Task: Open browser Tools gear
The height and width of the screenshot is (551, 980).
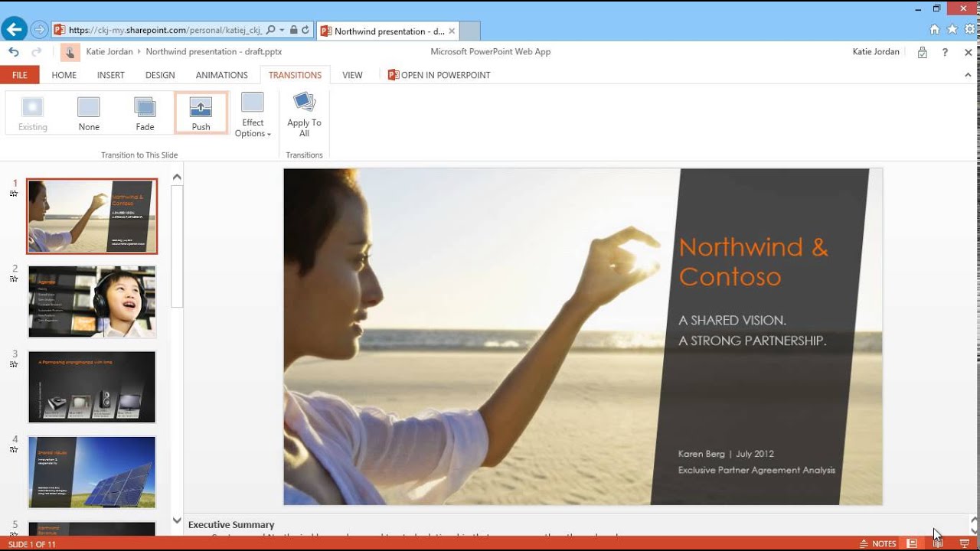Action: click(x=970, y=30)
